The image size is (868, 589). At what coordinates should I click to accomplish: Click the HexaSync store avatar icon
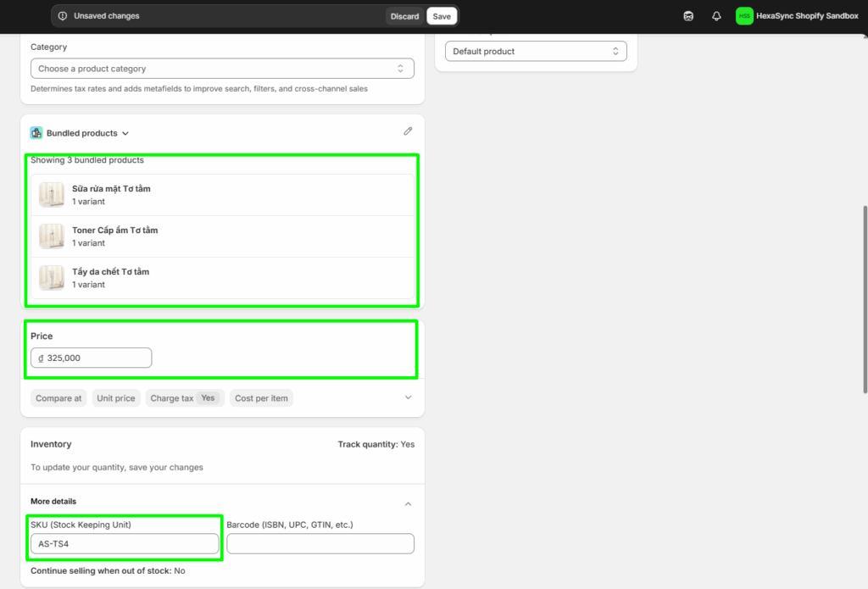point(744,16)
